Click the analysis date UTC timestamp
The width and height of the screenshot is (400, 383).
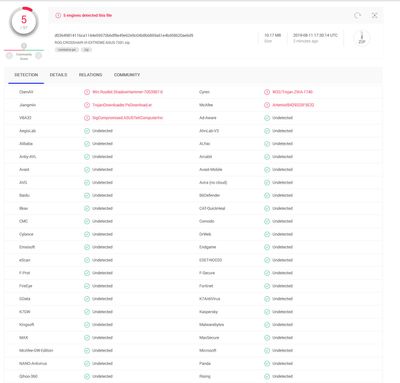tap(315, 35)
